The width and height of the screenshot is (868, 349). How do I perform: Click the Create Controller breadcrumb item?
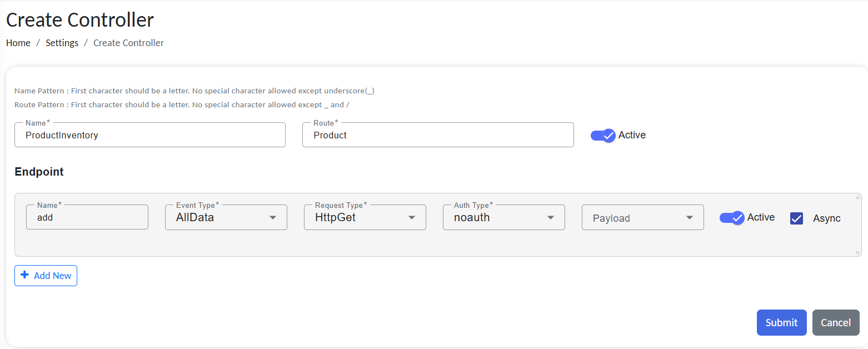[x=128, y=43]
